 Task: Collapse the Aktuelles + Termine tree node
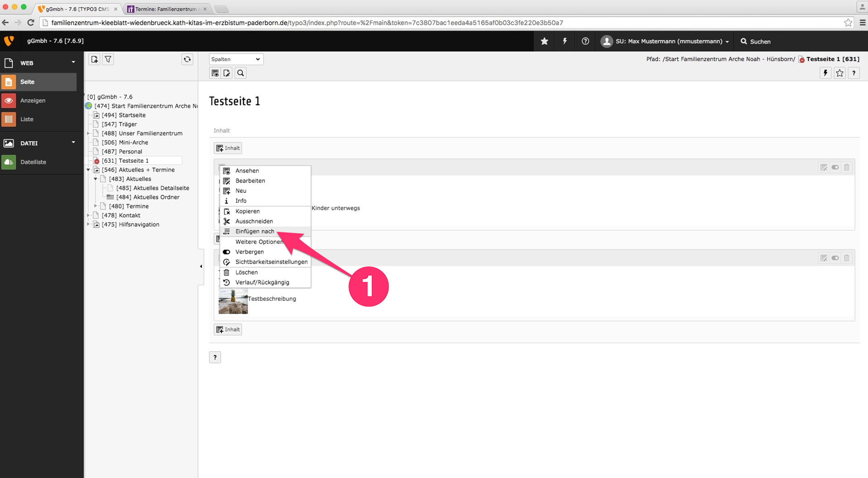pyautogui.click(x=88, y=170)
